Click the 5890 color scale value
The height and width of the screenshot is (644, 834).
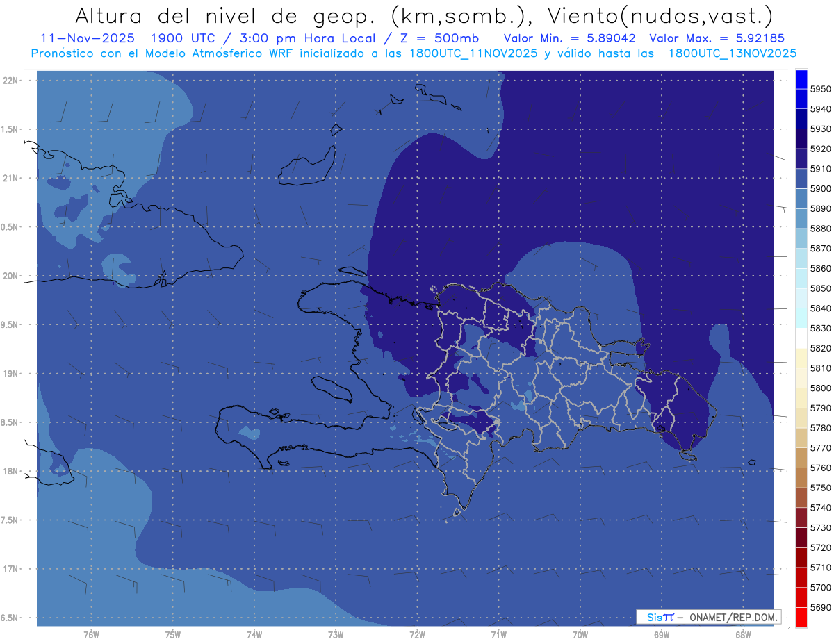click(x=821, y=208)
